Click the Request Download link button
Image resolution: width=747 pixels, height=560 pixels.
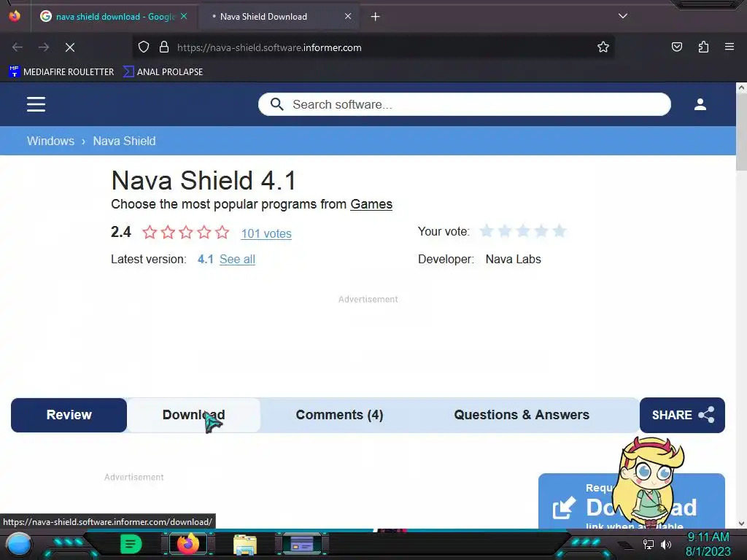click(x=631, y=501)
